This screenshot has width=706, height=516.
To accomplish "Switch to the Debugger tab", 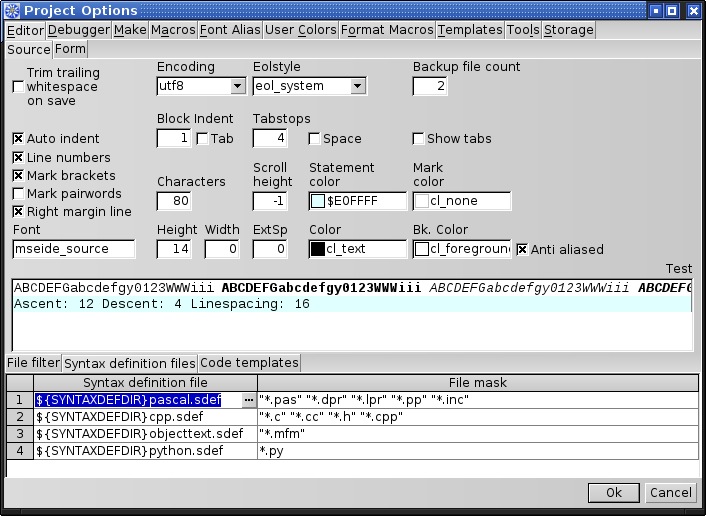I will pos(79,30).
